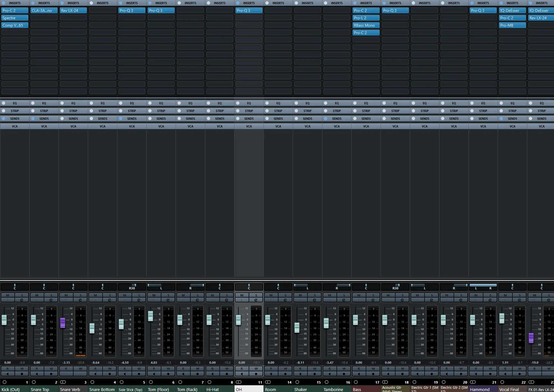Mute the Kick (Out) channel

click(x=8, y=295)
